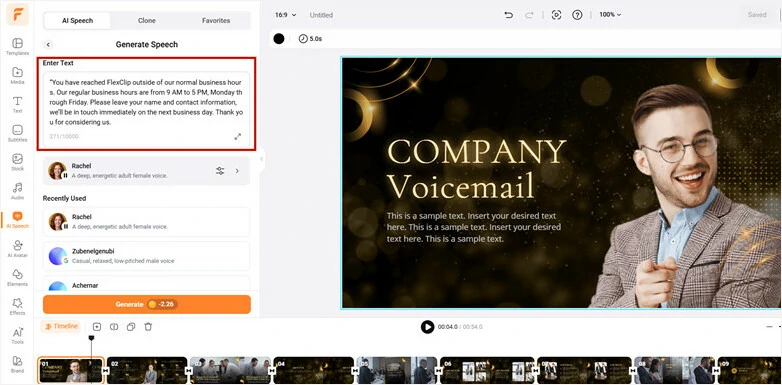
Task: Open transition between scenes 03 and 04
Action: pyautogui.click(x=272, y=371)
